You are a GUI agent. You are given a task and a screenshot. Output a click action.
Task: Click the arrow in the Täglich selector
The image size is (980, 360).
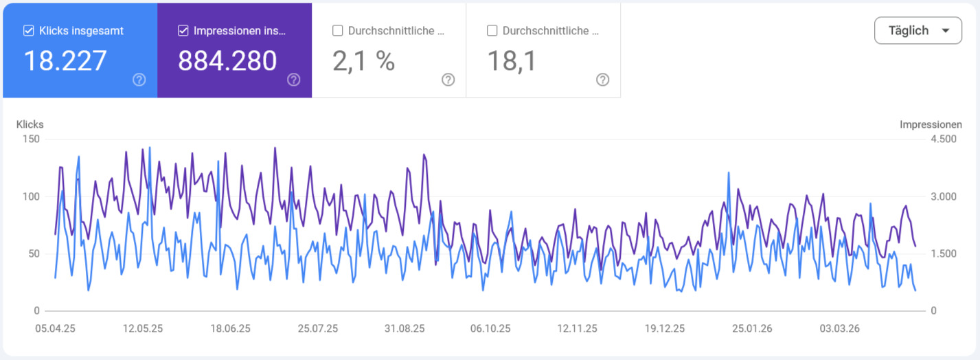click(946, 31)
